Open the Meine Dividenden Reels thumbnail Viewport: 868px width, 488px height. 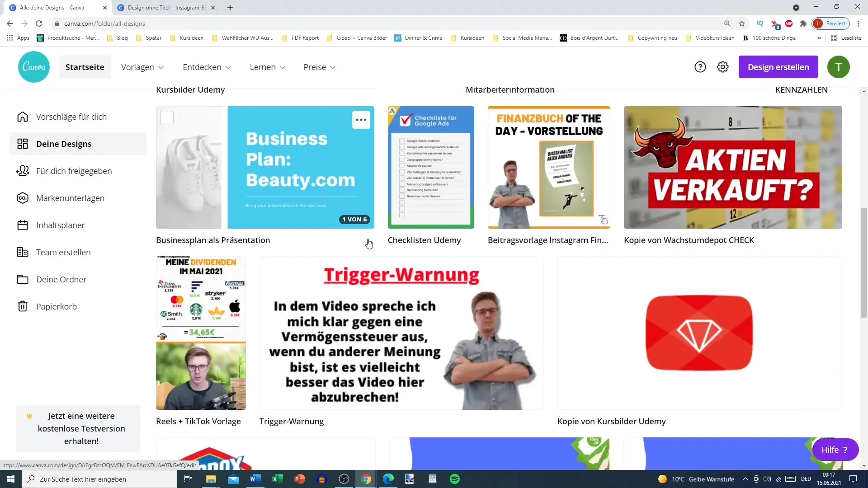click(x=201, y=333)
